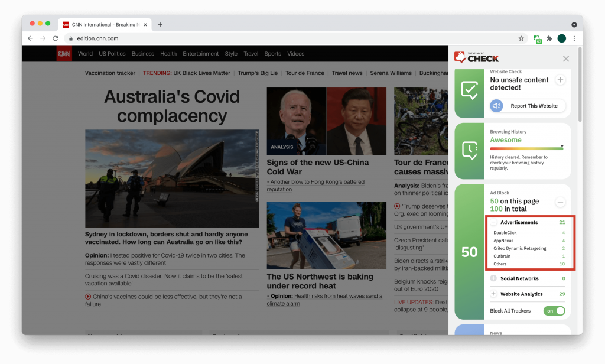Collapse the Ad Block card
Image resolution: width=605 pixels, height=364 pixels.
(x=560, y=202)
